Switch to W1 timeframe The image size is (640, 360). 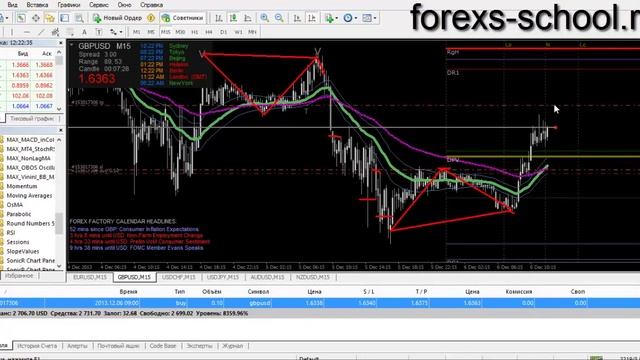238,32
